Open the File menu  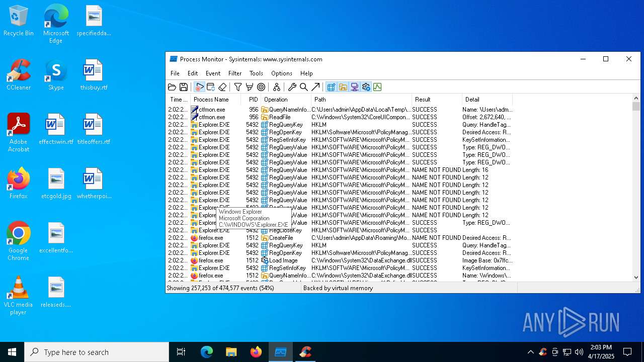click(x=175, y=73)
